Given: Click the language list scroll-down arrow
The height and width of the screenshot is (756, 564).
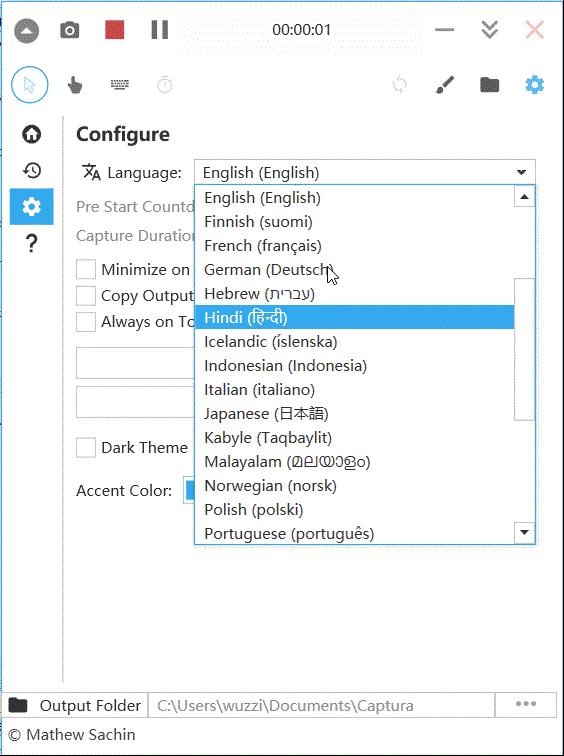Looking at the screenshot, I should [x=524, y=533].
